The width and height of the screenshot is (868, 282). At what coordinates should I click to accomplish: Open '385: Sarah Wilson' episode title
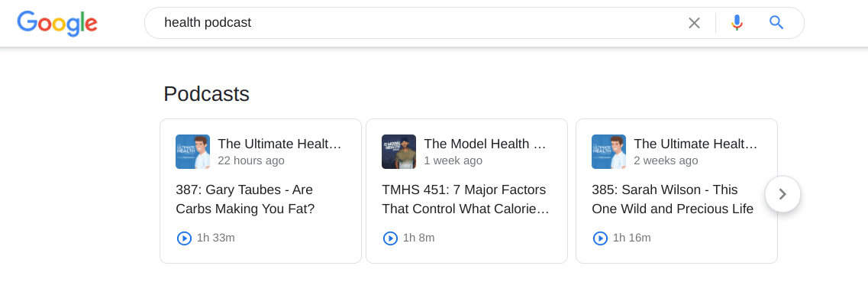pos(673,199)
